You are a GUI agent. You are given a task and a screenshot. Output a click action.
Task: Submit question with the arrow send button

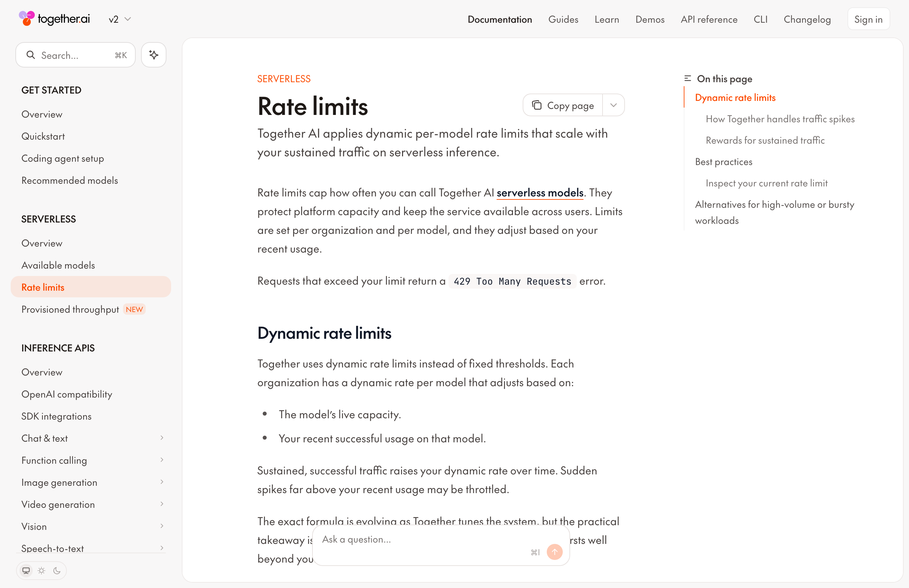click(554, 552)
